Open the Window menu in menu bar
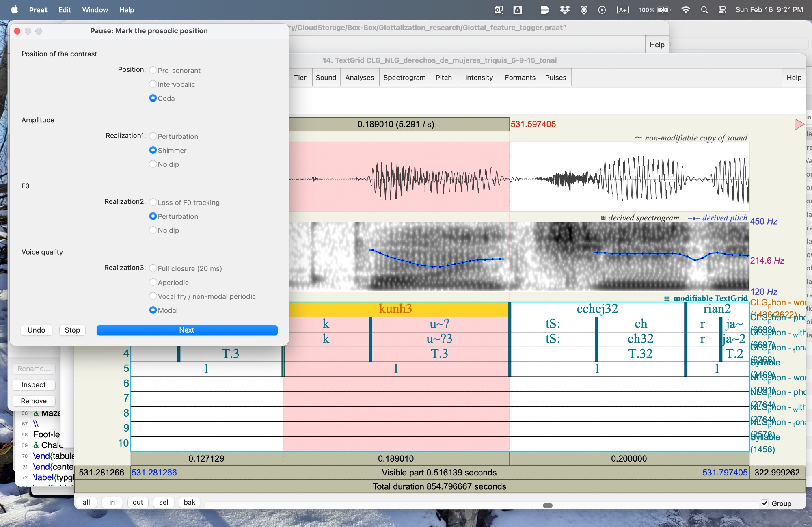Image resolution: width=812 pixels, height=527 pixels. pos(95,10)
